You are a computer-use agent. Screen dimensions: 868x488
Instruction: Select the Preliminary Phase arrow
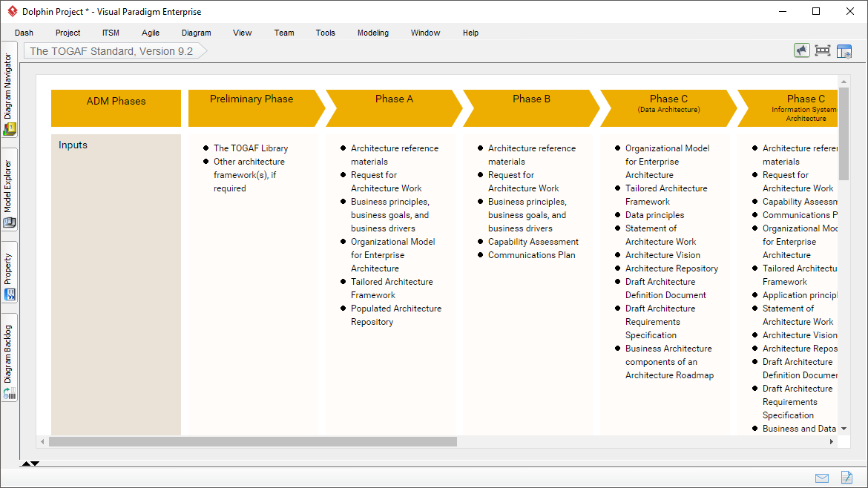point(256,108)
